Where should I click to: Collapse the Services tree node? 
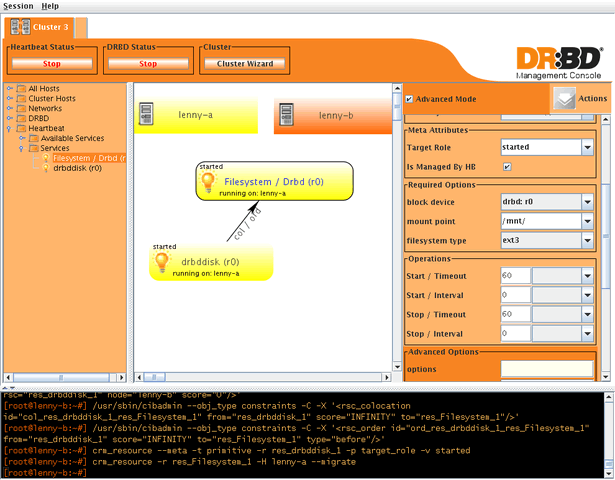pos(22,148)
